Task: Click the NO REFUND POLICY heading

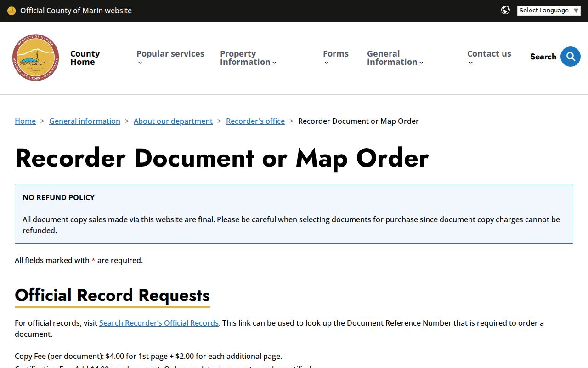Action: pos(58,197)
